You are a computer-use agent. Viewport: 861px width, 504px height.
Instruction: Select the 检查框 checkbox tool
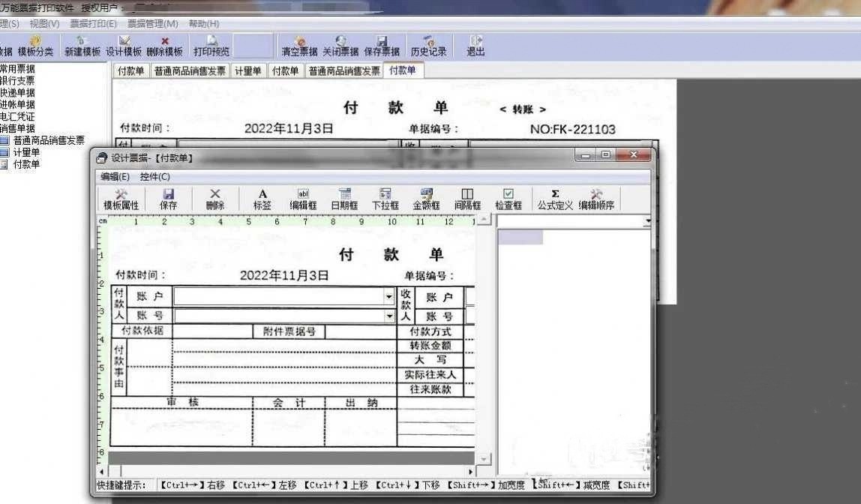(x=508, y=199)
